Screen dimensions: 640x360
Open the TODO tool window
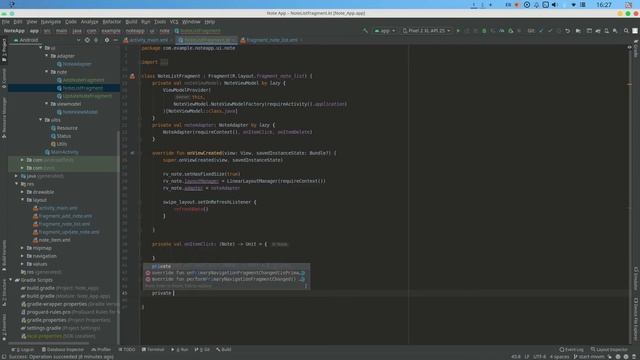pos(127,350)
